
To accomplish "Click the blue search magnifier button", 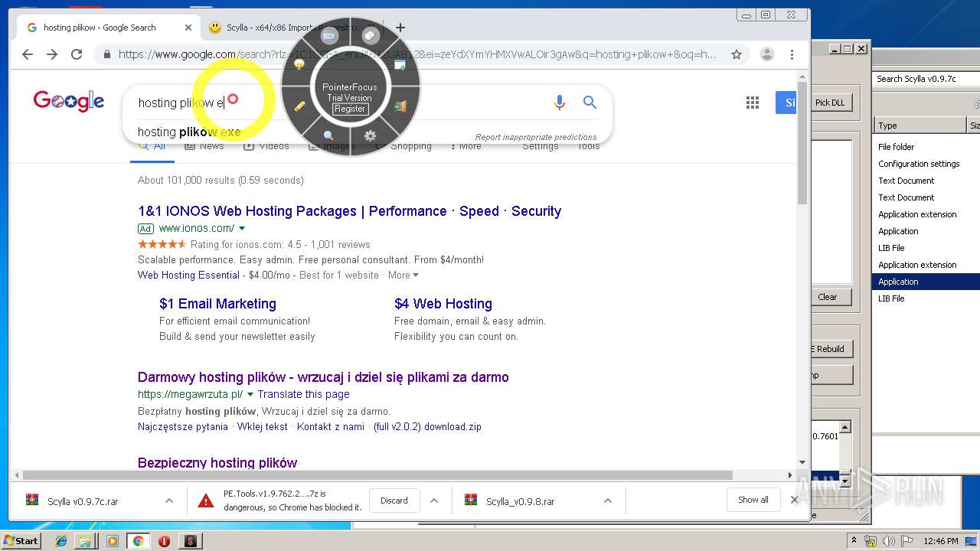I will tap(590, 103).
